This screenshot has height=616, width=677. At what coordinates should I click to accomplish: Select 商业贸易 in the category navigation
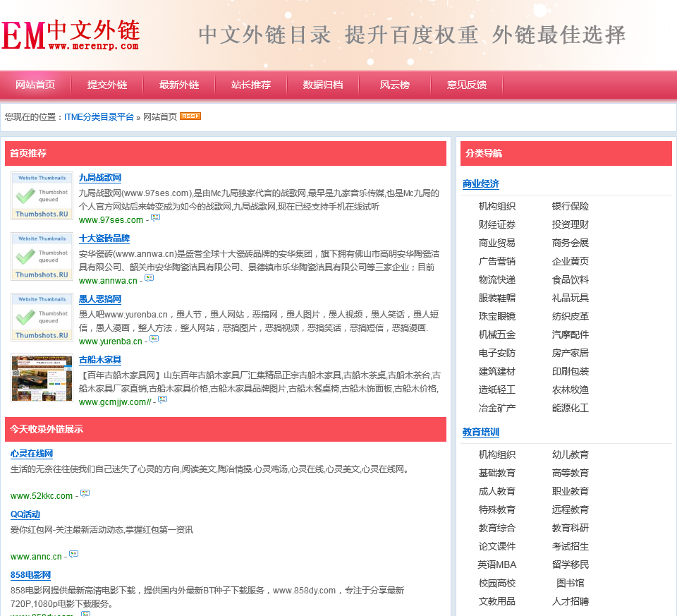[x=496, y=243]
